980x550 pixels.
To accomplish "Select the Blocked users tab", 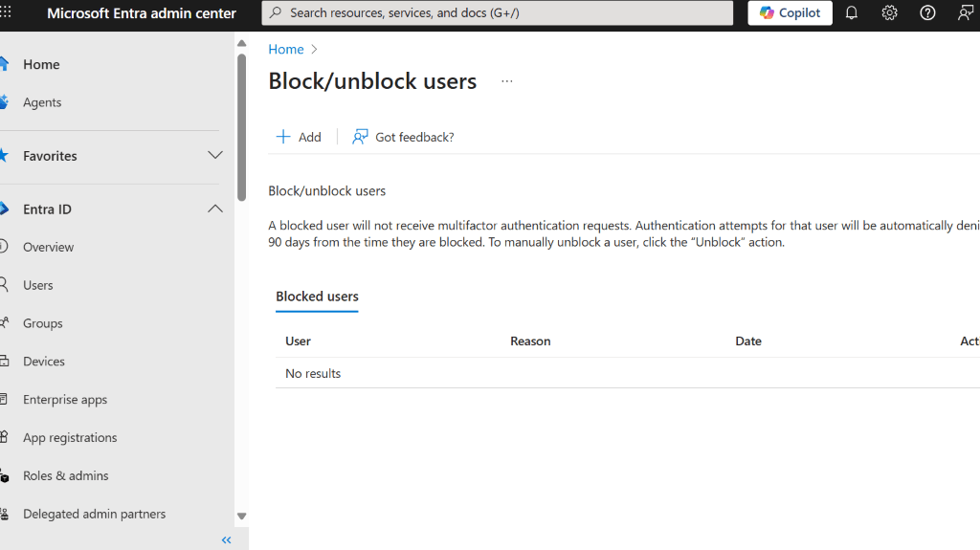I will coord(317,297).
